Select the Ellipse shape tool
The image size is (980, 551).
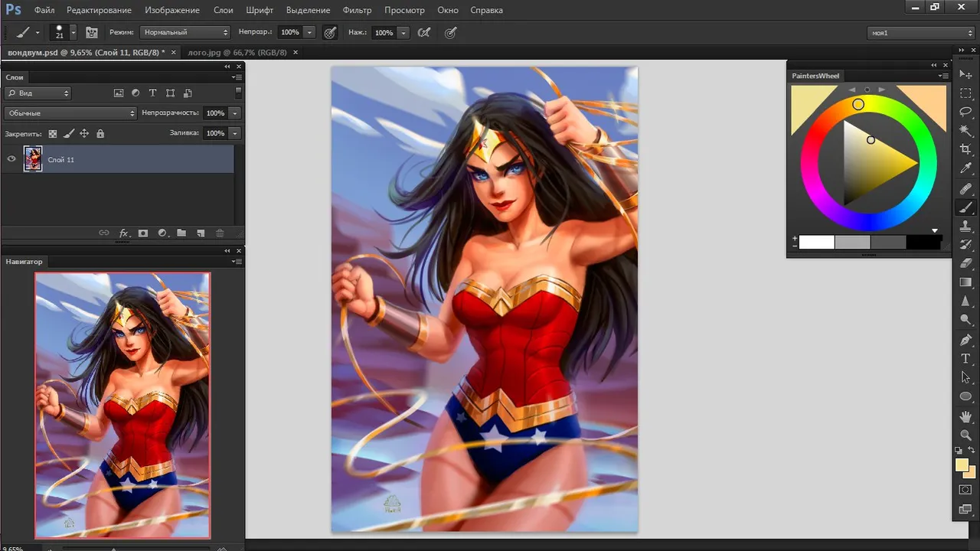tap(965, 396)
